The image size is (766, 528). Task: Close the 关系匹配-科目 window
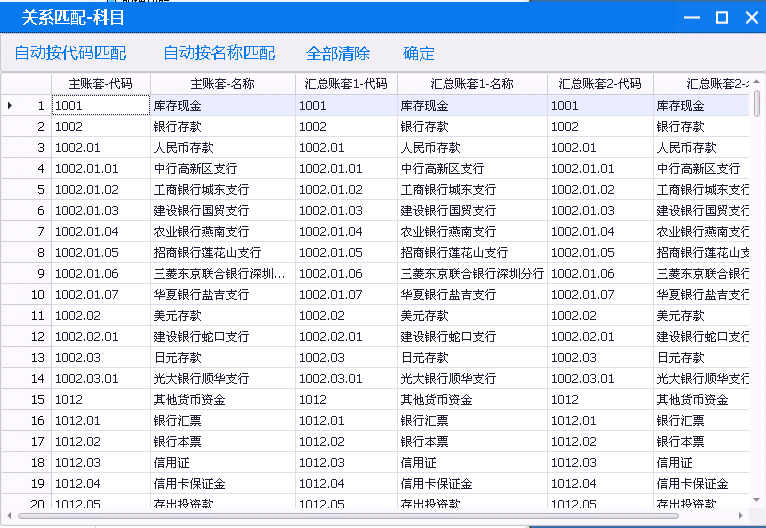click(752, 18)
